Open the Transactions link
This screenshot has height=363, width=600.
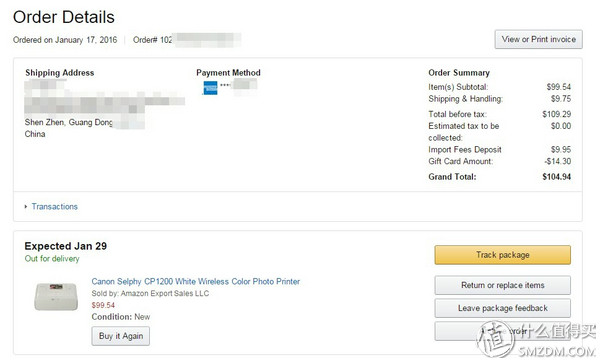click(x=54, y=207)
